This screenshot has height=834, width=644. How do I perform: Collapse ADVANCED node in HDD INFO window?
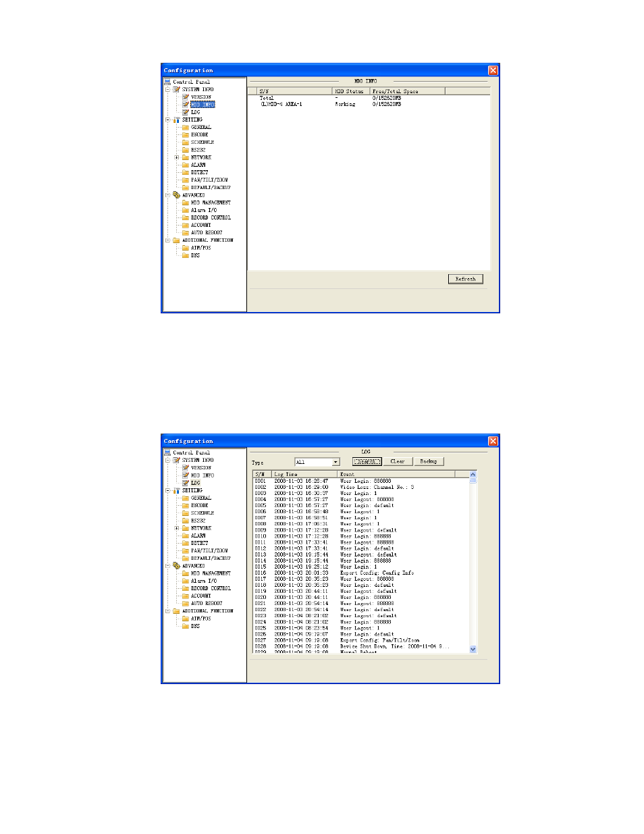pos(167,195)
